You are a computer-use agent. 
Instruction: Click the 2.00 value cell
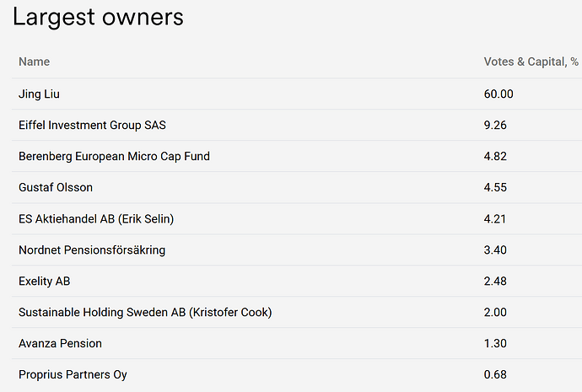point(495,312)
